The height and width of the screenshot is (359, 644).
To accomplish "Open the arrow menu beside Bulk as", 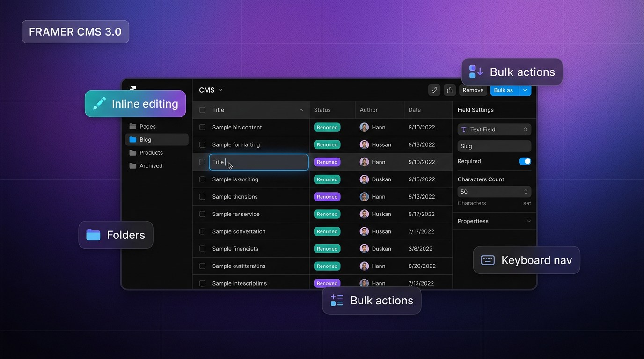I will coord(525,90).
